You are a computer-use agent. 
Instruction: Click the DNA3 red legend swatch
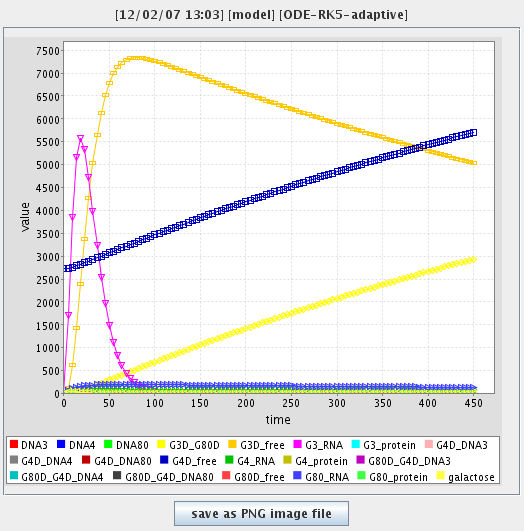(14, 444)
